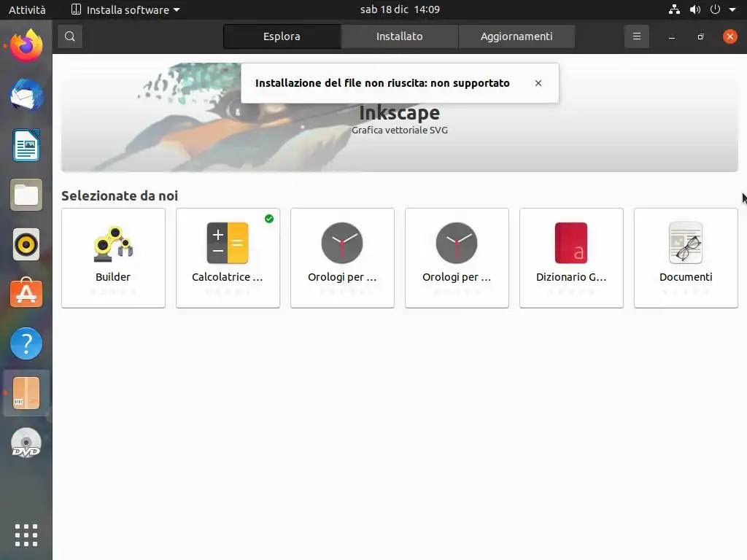The width and height of the screenshot is (747, 560).
Task: Maximize the software window
Action: (701, 36)
